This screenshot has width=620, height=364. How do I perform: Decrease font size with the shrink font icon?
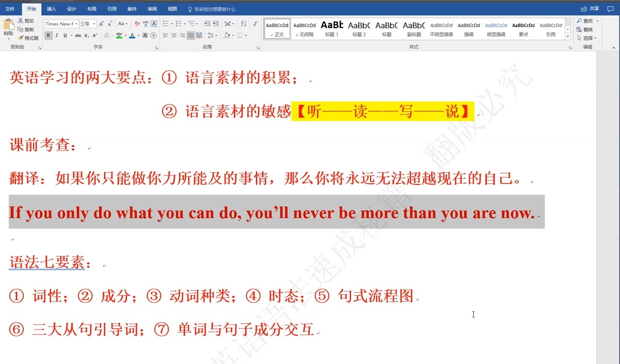click(110, 24)
